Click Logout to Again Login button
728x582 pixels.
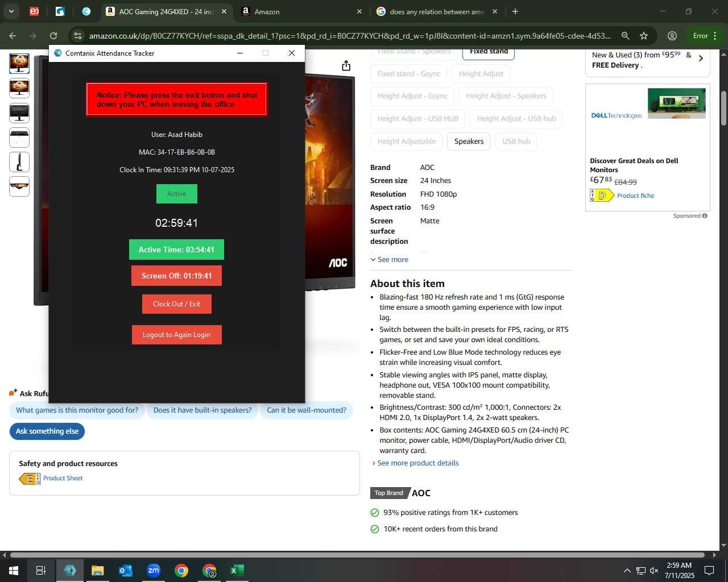tap(176, 335)
